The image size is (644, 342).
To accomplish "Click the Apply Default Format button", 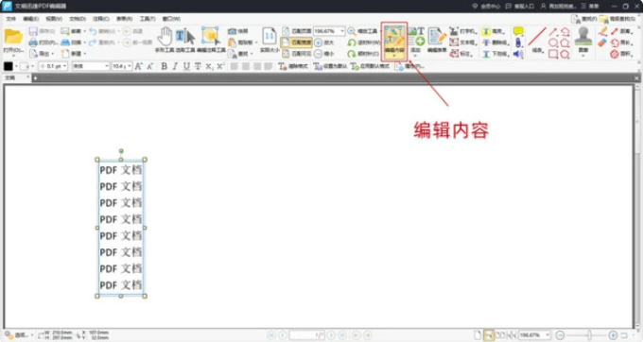I will (370, 66).
